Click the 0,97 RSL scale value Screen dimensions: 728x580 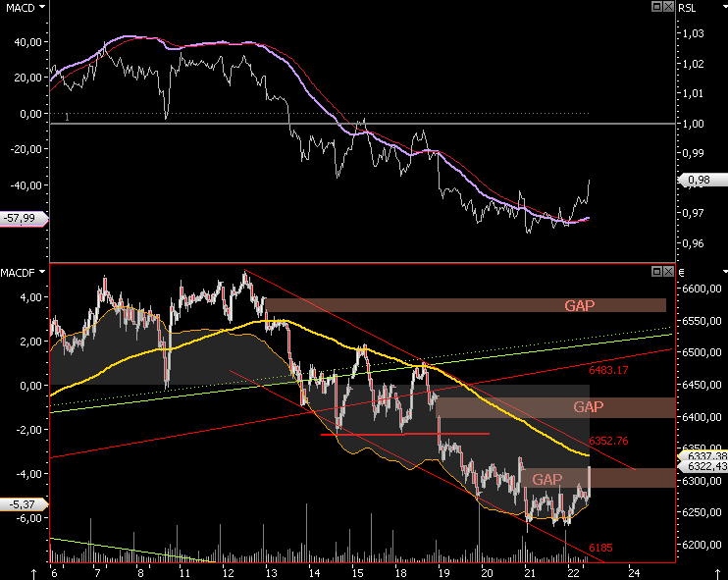pyautogui.click(x=694, y=213)
